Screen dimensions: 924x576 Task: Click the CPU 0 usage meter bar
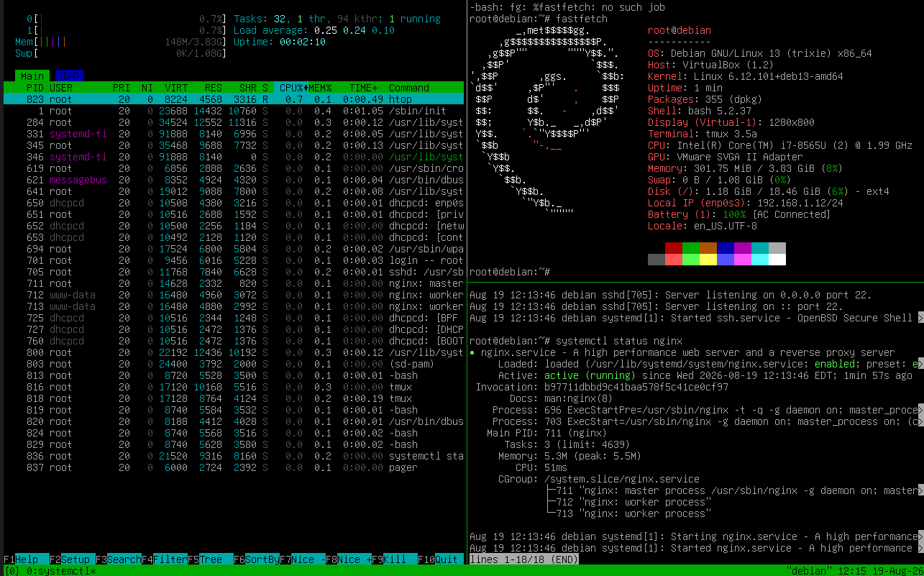(x=127, y=19)
